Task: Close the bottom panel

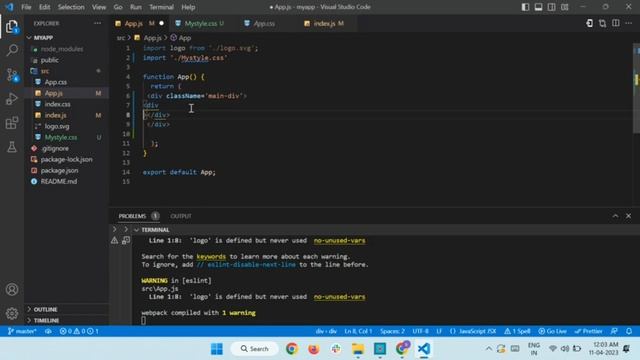Action: [628, 216]
